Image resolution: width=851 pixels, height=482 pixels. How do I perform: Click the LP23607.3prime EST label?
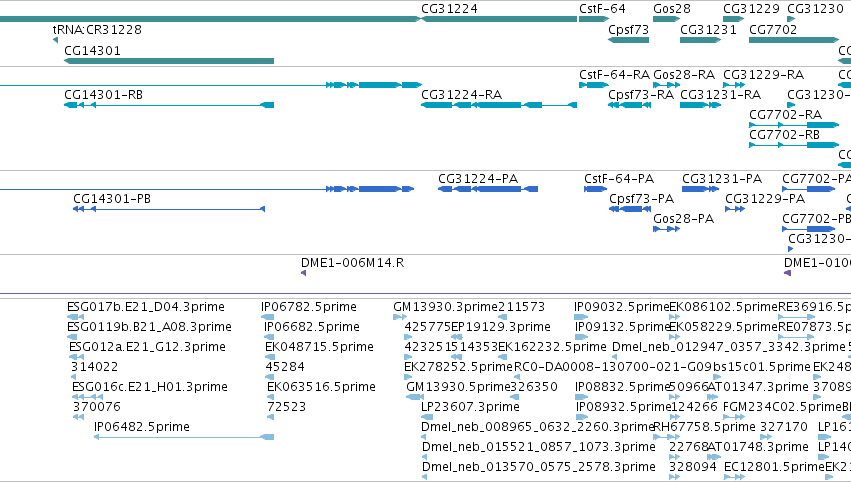click(470, 407)
